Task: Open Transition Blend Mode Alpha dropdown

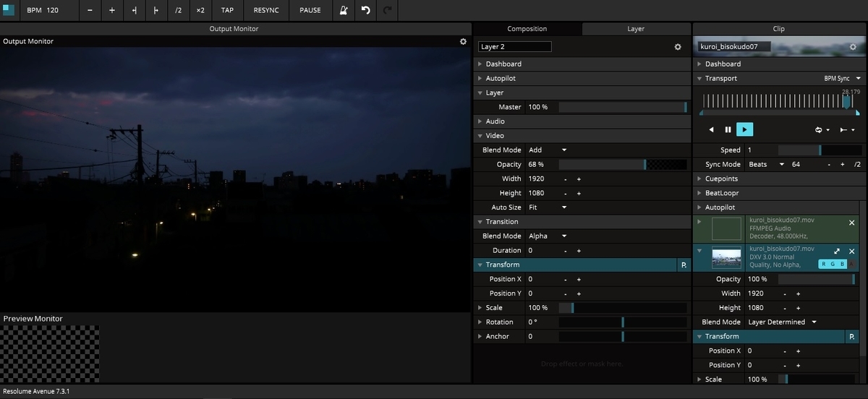Action: [x=548, y=236]
